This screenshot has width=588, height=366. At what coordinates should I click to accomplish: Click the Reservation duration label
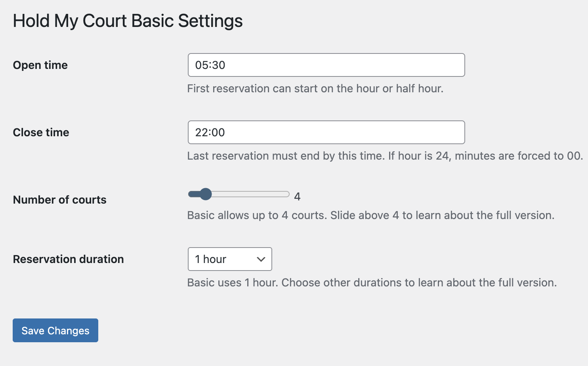click(x=68, y=259)
